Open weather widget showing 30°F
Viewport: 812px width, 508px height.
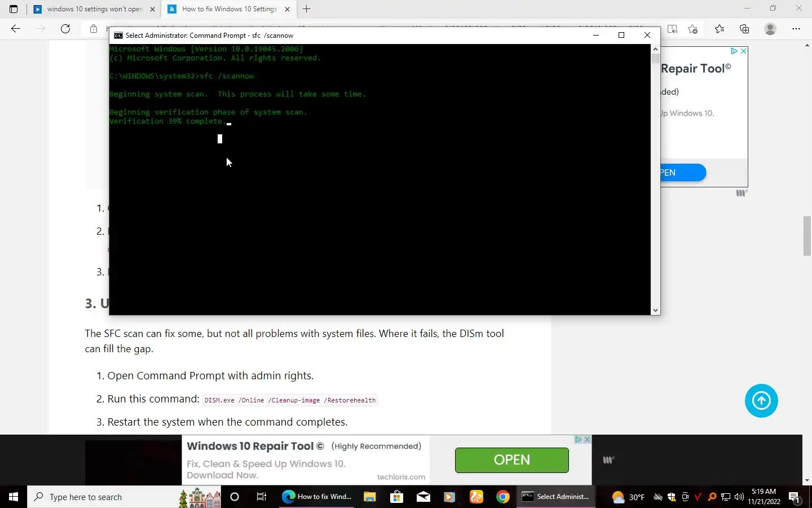(x=629, y=497)
